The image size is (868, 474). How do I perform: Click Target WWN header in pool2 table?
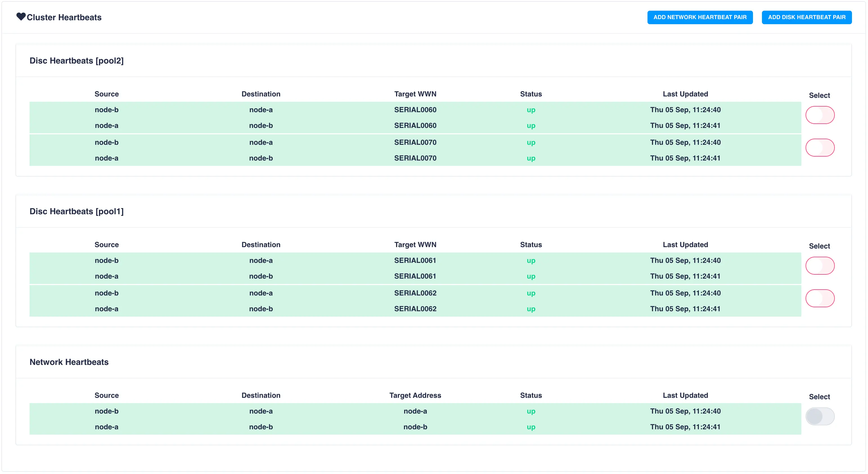[x=415, y=94]
